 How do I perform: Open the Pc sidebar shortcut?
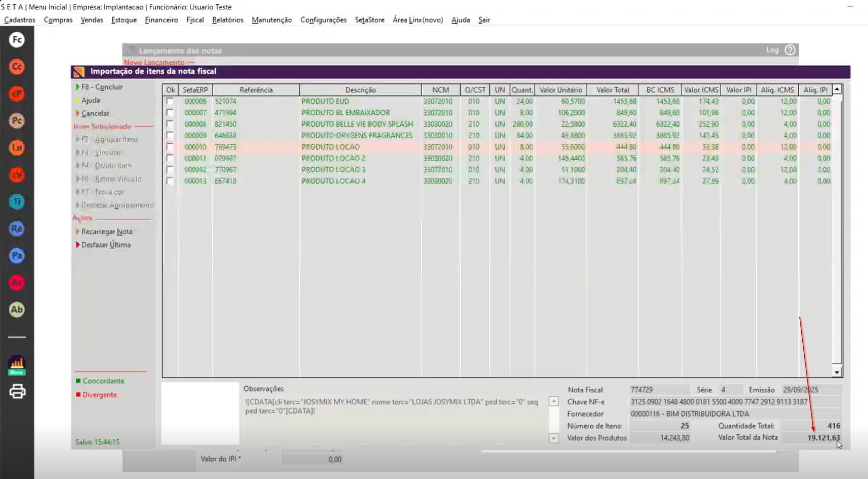pos(17,120)
